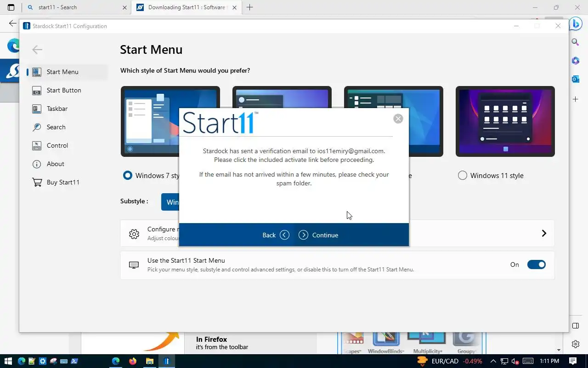Click the About info sidebar icon

pyautogui.click(x=37, y=164)
